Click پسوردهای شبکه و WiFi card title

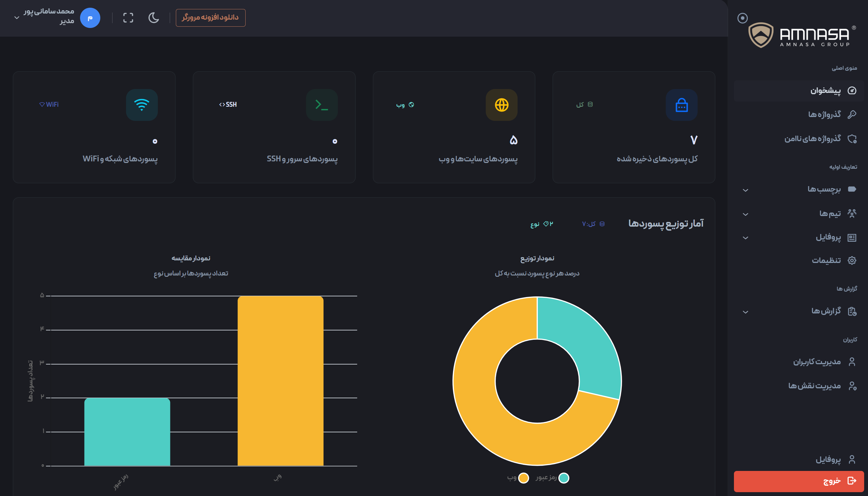(x=120, y=159)
